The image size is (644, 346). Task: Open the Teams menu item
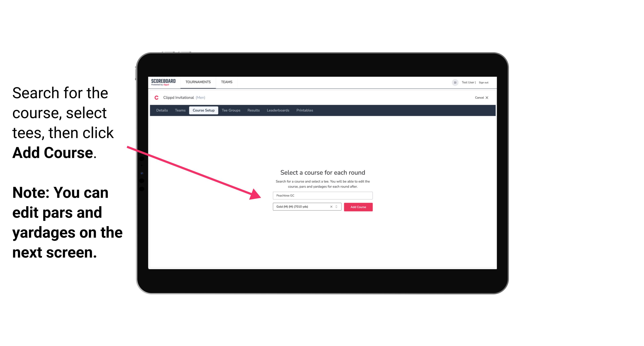[226, 82]
